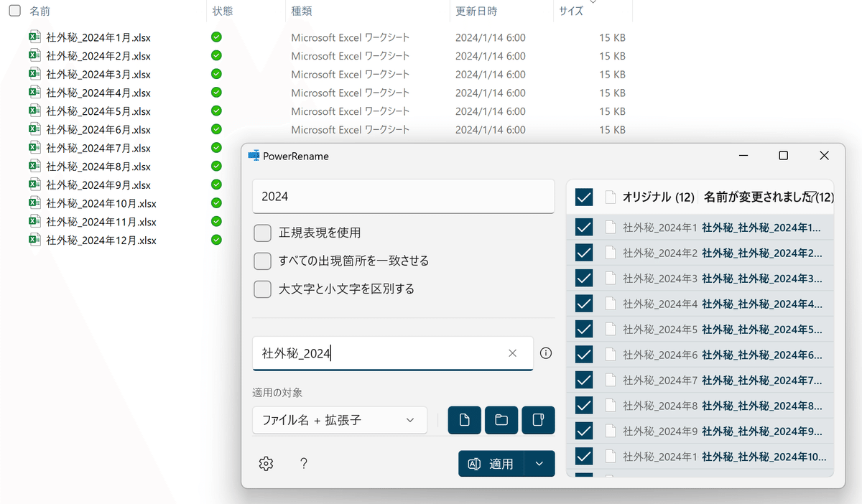This screenshot has height=504, width=862.
Task: Sort Explorer by 種類 column header
Action: coord(301,11)
